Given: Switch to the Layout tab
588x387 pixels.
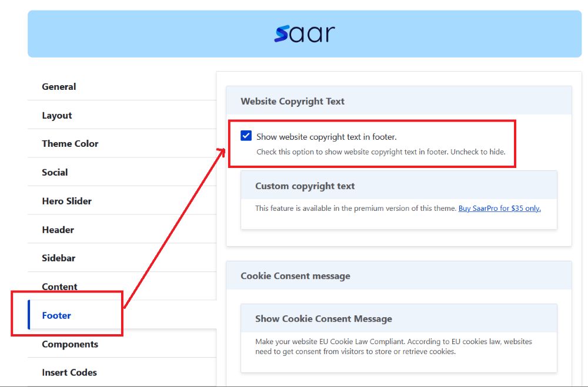Looking at the screenshot, I should [x=57, y=116].
